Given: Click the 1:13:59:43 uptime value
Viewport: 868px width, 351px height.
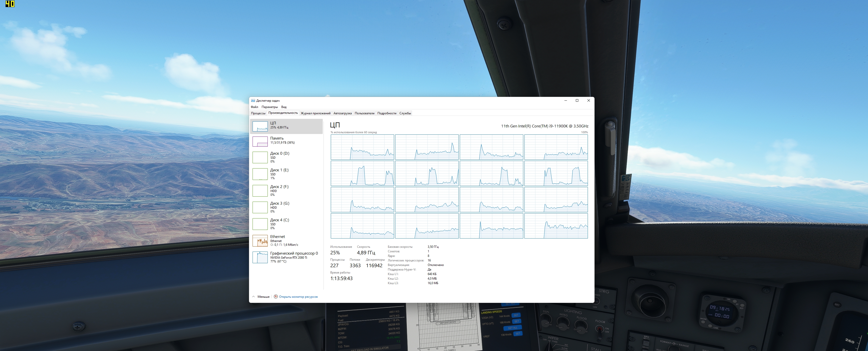Looking at the screenshot, I should pos(341,278).
